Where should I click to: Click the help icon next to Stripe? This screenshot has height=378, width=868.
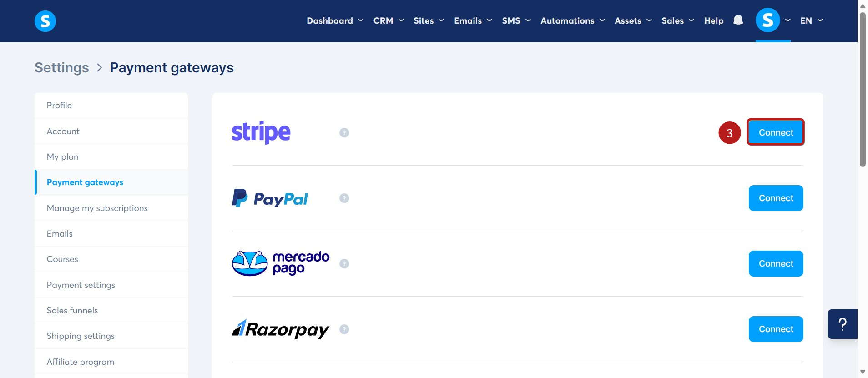coord(344,132)
